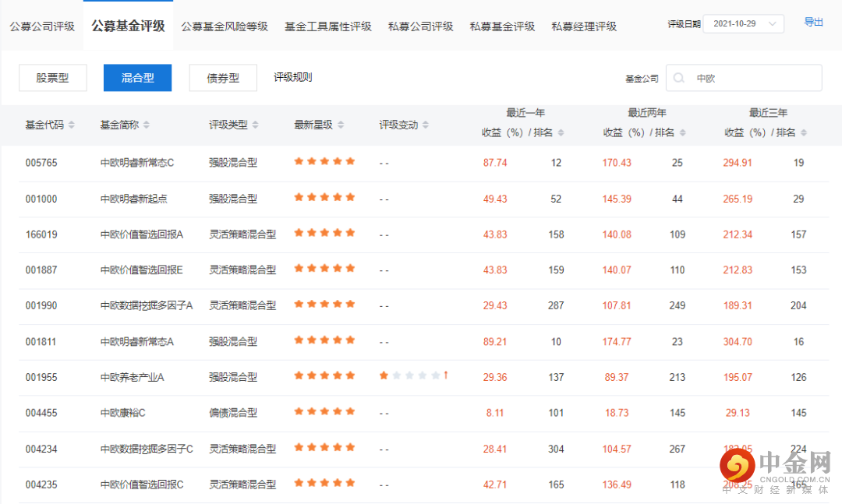Open fund 中欧价值智选回报A
Screen dimensions: 842x504
[142, 234]
